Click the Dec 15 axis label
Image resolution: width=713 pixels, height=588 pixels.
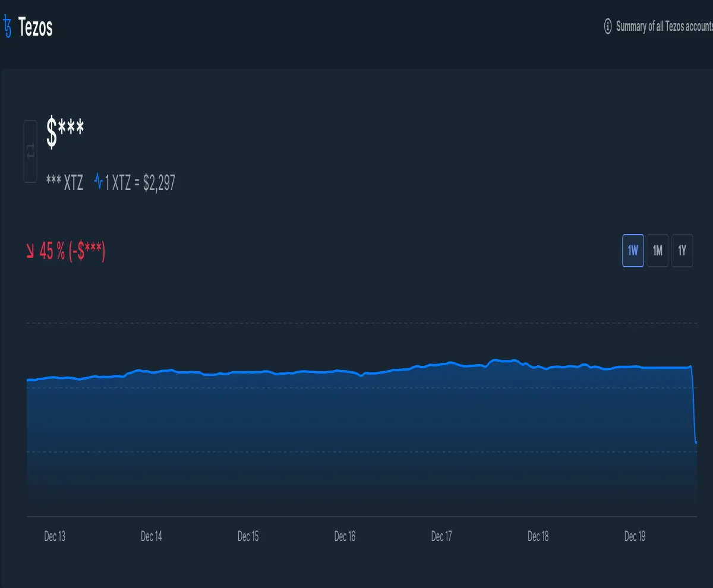248,536
